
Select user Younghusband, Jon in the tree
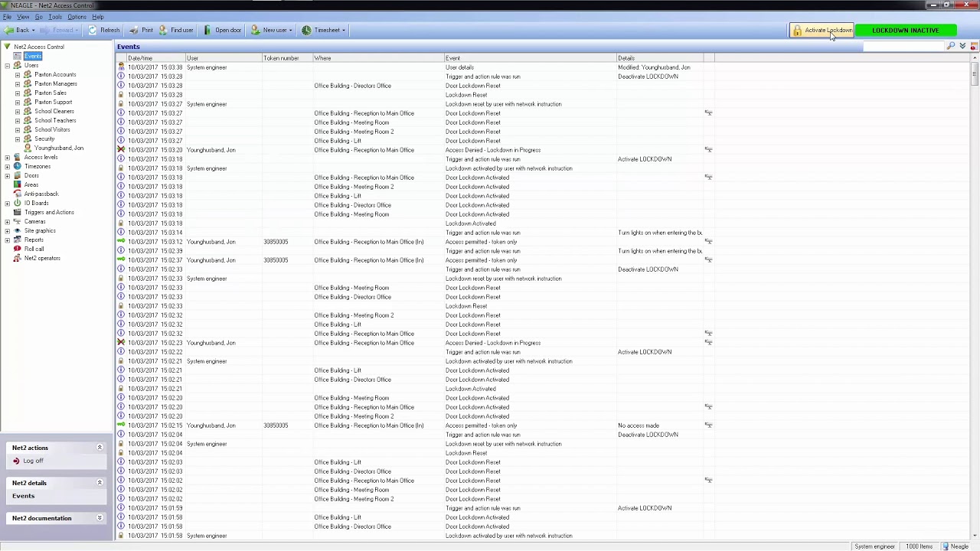click(x=59, y=148)
